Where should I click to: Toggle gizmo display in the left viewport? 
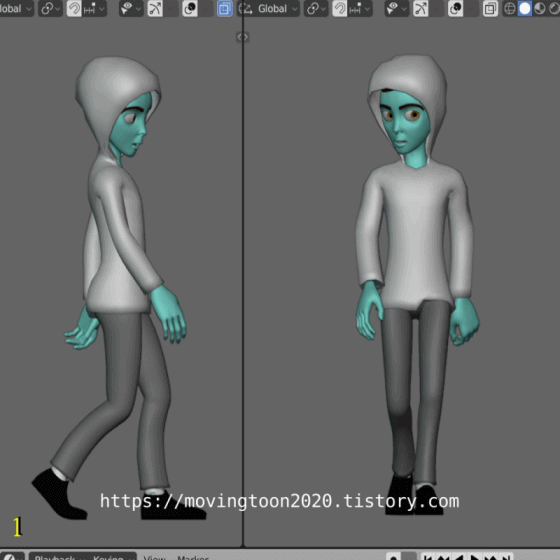coord(155,9)
